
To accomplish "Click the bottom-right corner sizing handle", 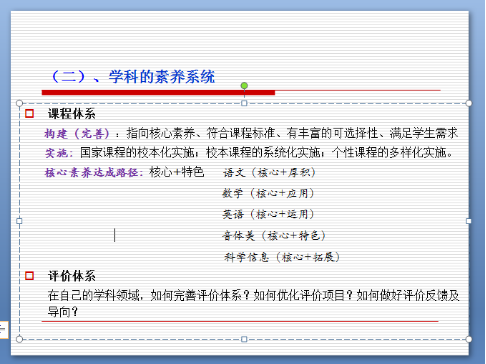I will tap(469, 339).
